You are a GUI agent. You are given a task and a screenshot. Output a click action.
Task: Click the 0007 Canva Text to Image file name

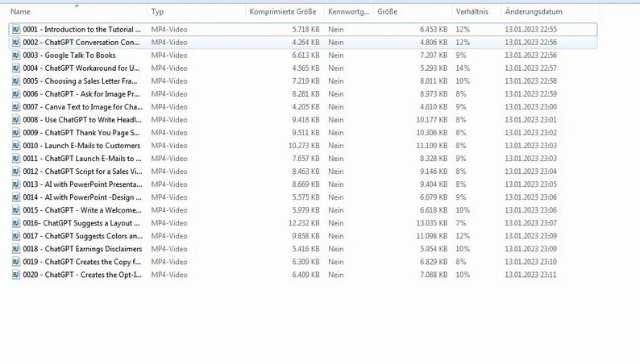tap(82, 106)
